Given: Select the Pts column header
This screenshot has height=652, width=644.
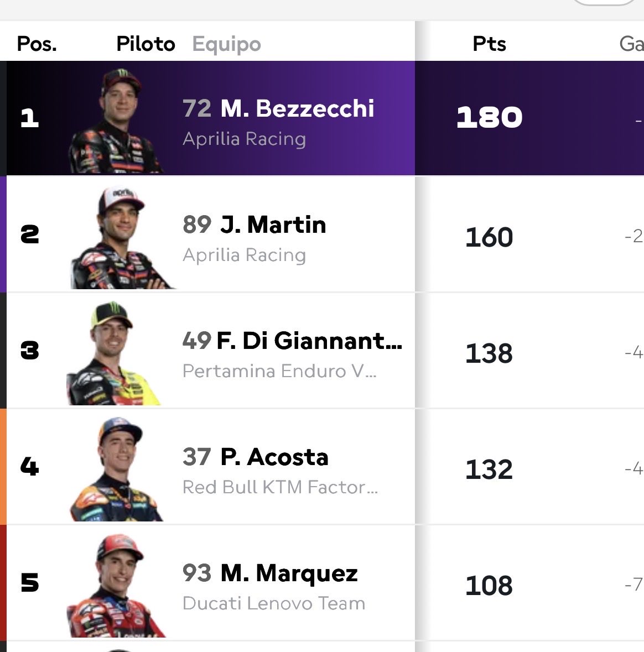Looking at the screenshot, I should (x=489, y=44).
